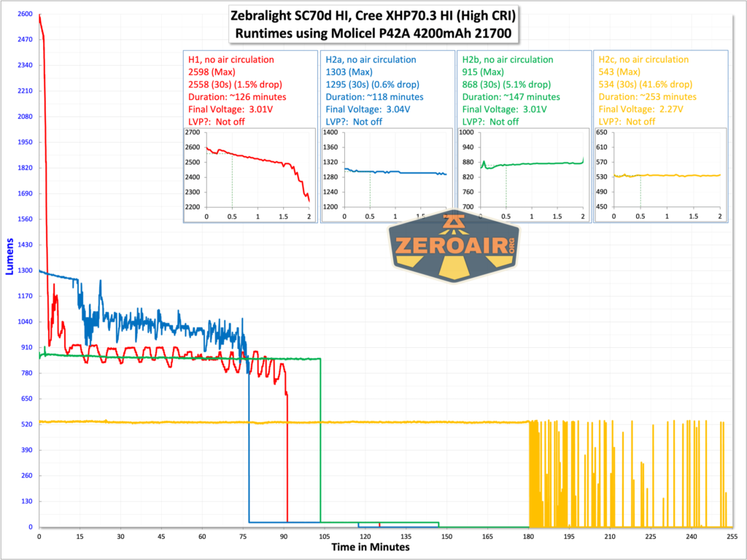Screen dimensions: 747x560
Task: Select the yellow "H2c, no air circulation" heading
Action: 643,60
